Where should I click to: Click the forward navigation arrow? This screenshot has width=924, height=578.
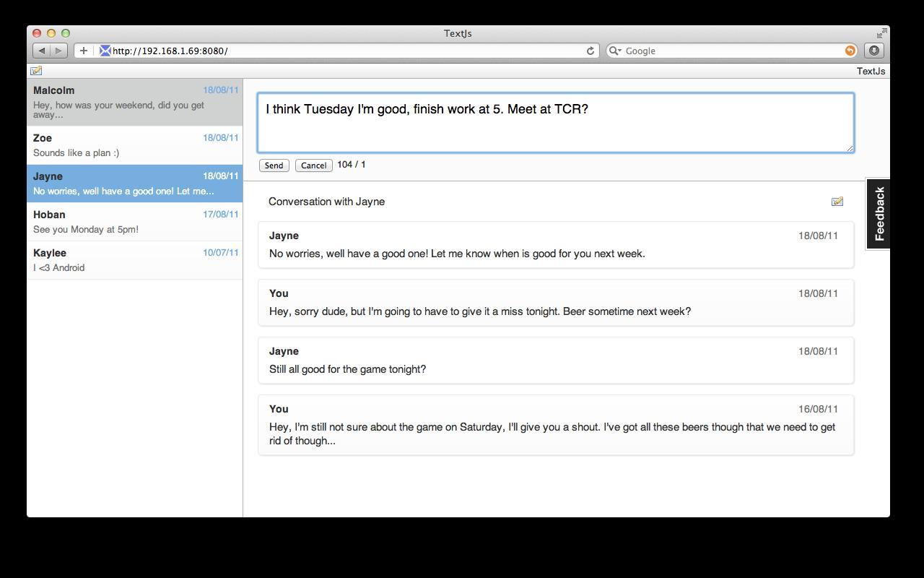pyautogui.click(x=57, y=51)
